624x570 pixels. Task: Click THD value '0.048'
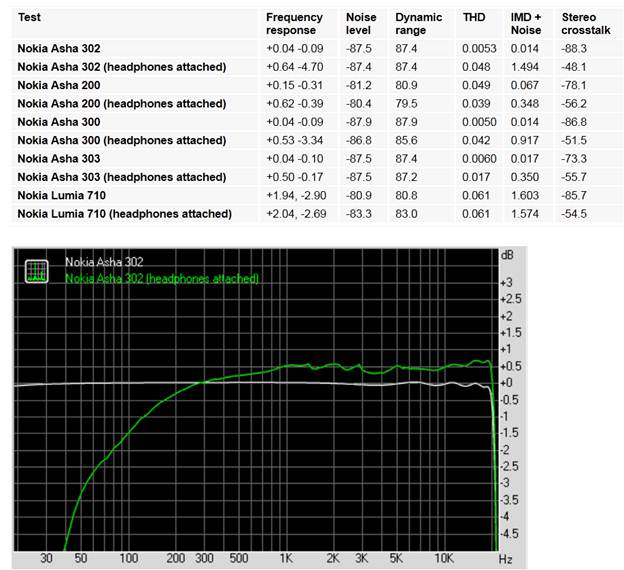(476, 67)
